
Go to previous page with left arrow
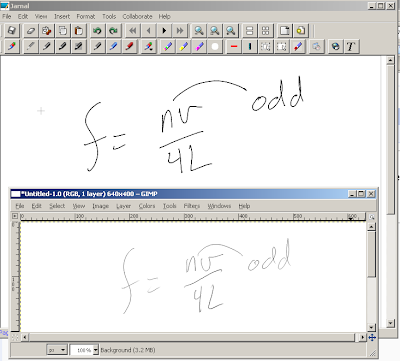[149, 31]
